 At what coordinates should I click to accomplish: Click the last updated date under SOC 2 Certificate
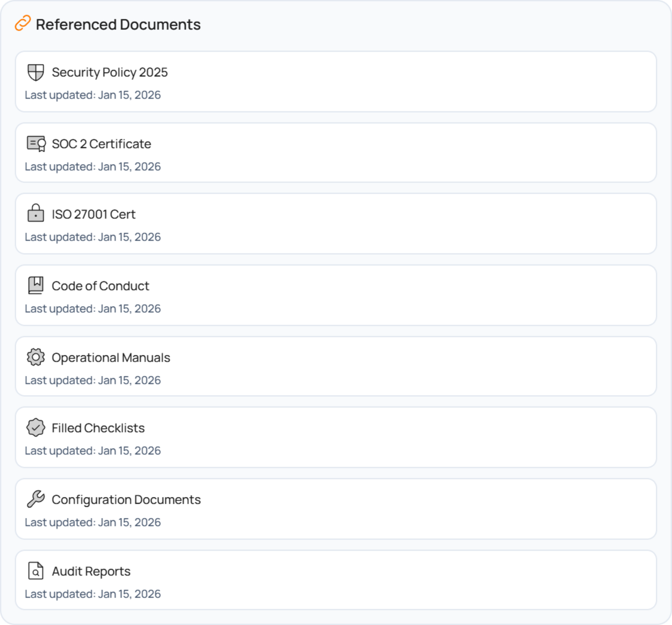click(93, 167)
